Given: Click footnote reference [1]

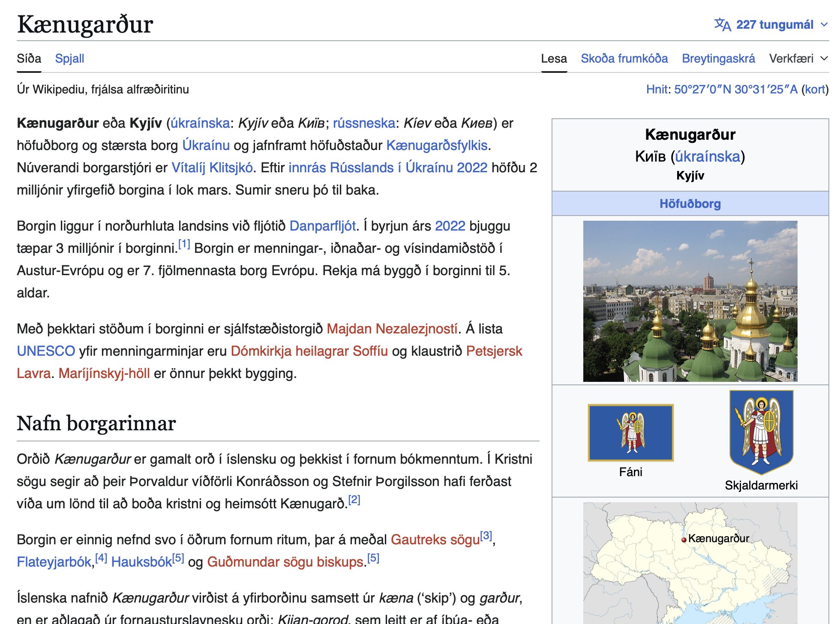Looking at the screenshot, I should click(184, 244).
